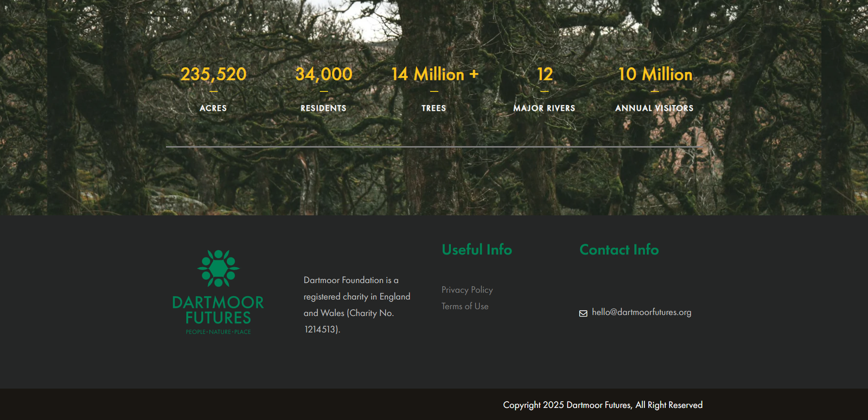Click the Dartmoor Futures green emblem logo
868x420 pixels.
(x=218, y=268)
